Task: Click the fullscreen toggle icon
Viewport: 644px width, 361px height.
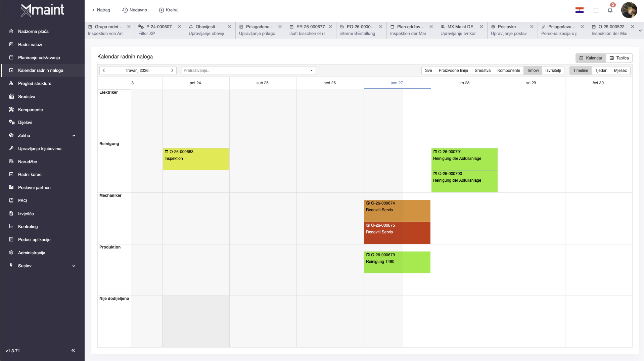Action: [596, 10]
